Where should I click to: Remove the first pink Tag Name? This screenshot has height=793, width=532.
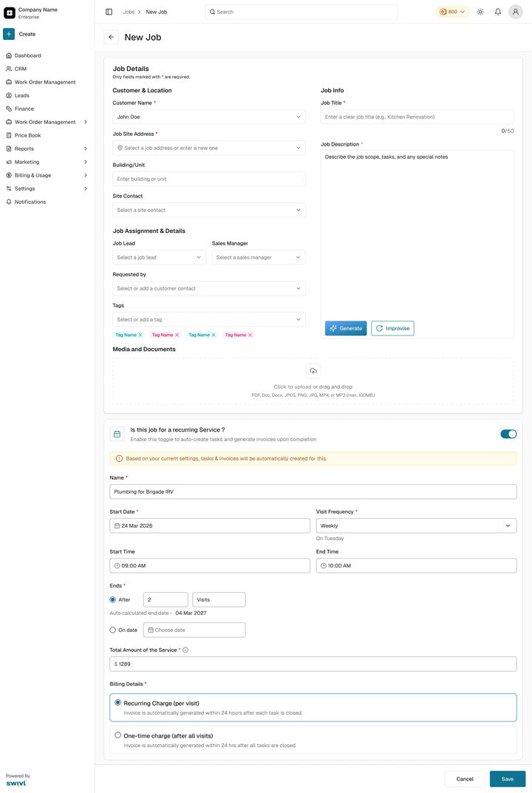point(177,335)
